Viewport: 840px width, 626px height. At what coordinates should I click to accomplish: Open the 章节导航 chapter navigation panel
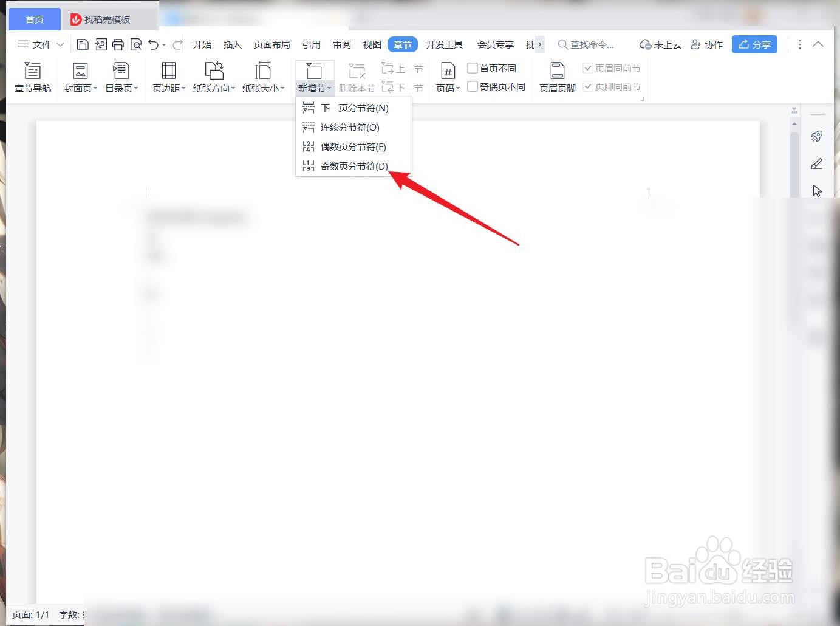33,76
